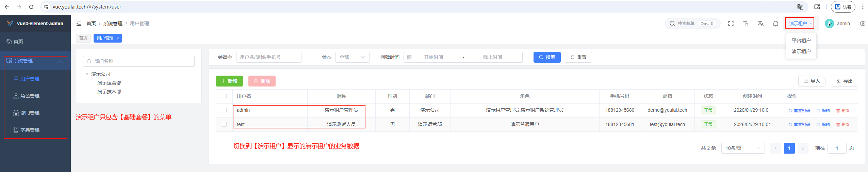Edit the admin user row
The width and height of the screenshot is (868, 172).
823,111
